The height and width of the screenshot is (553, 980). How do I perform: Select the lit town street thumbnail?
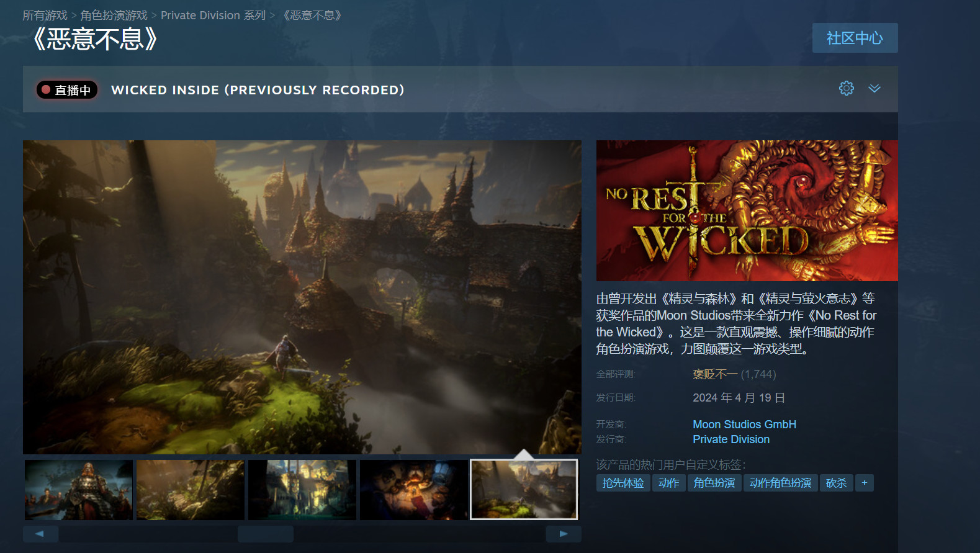pos(302,490)
